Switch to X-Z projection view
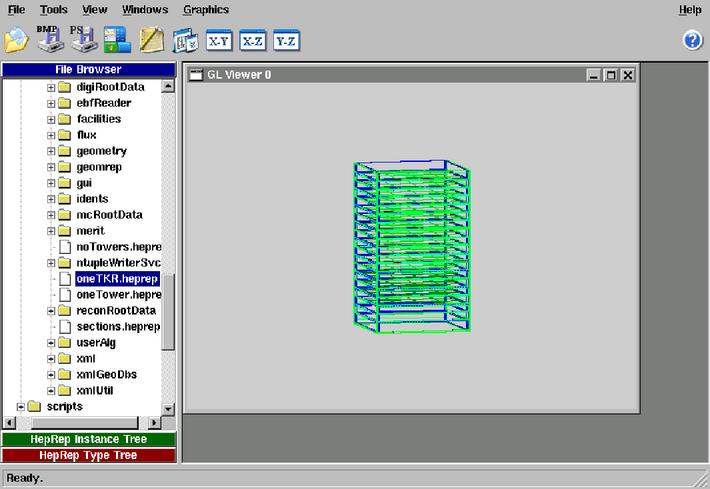Viewport: 710px width, 489px height. [x=252, y=41]
